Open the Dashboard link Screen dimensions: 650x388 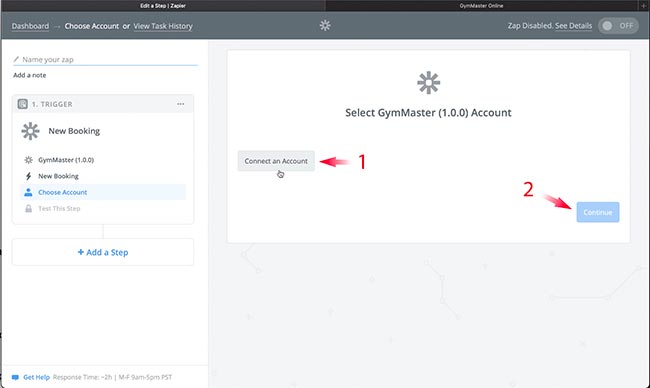pyautogui.click(x=30, y=26)
